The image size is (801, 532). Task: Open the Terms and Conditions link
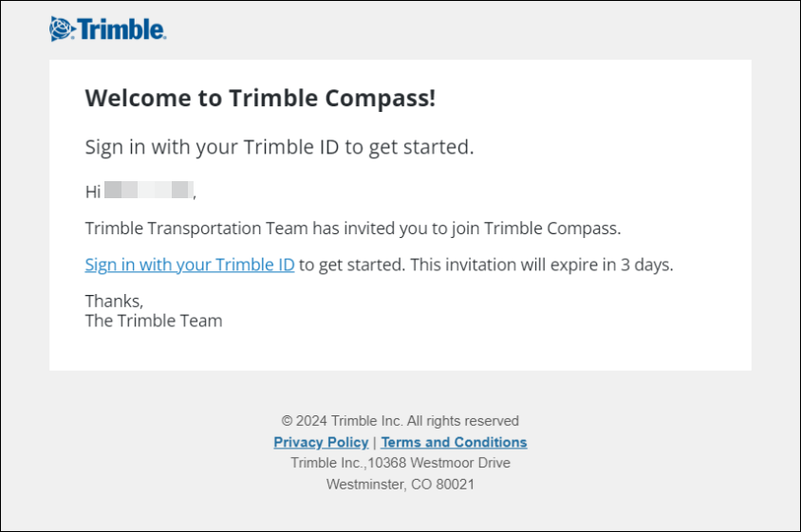click(x=454, y=442)
